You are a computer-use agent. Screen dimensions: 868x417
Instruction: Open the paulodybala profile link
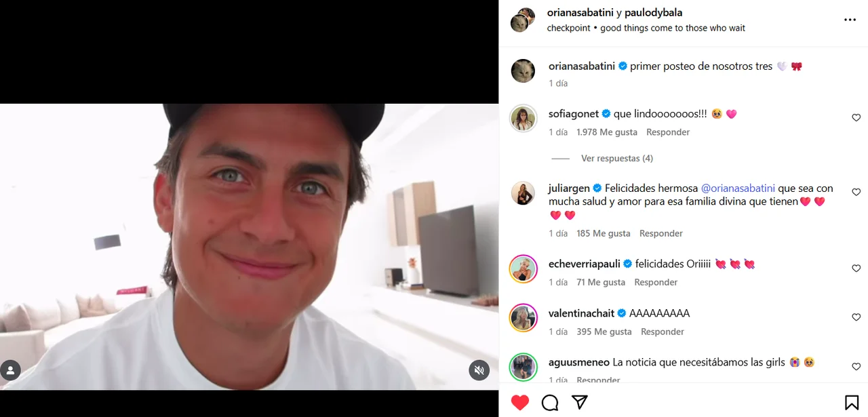click(x=653, y=13)
